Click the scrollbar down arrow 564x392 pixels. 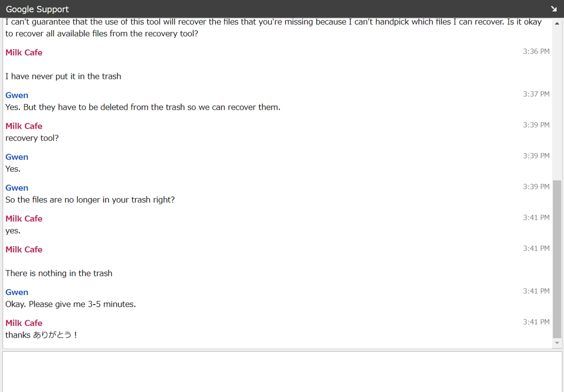(x=557, y=343)
